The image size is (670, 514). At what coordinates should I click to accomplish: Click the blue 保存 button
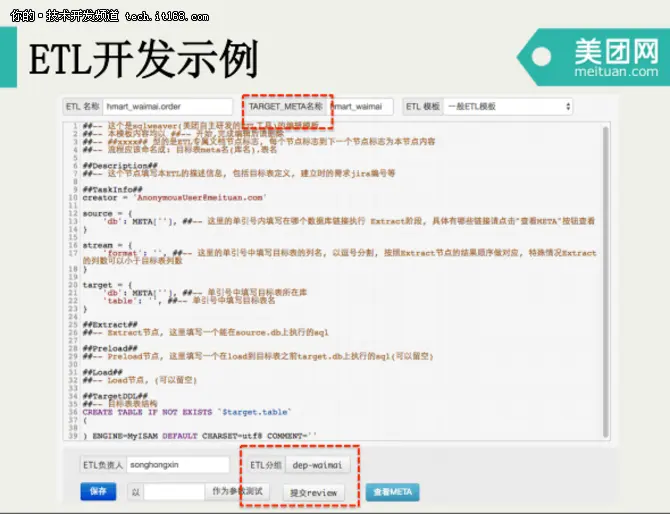[x=98, y=491]
